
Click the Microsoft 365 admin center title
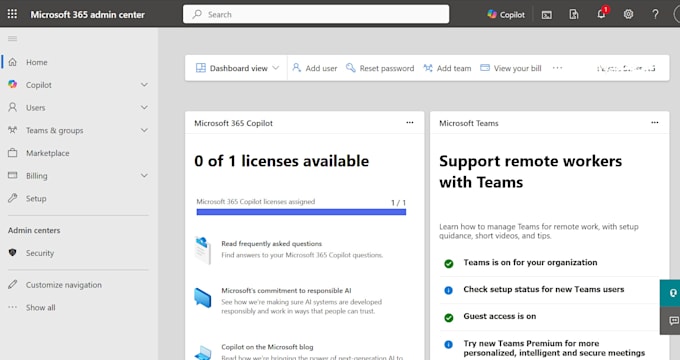click(87, 14)
